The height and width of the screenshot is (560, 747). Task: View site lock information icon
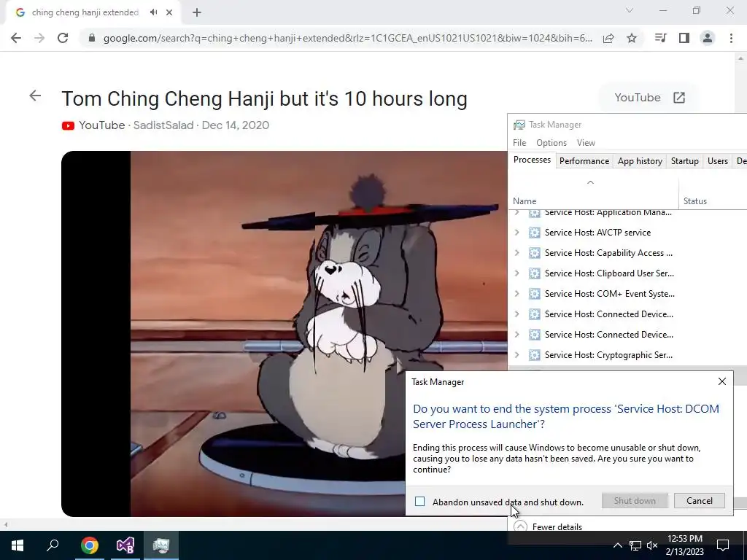click(92, 38)
